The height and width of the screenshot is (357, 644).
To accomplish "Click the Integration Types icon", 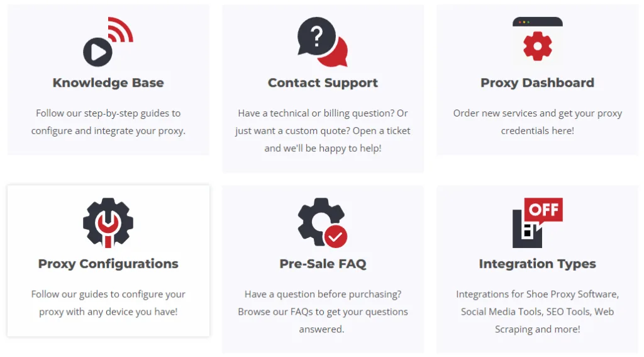I will click(x=536, y=223).
